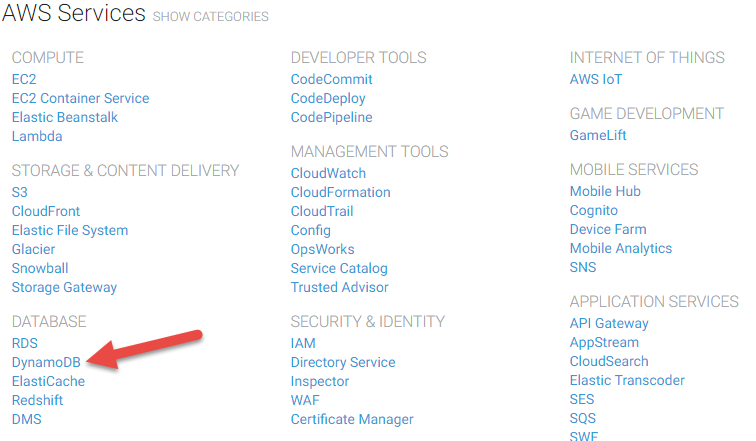Select S3 under Storage & Content Delivery

coord(20,192)
